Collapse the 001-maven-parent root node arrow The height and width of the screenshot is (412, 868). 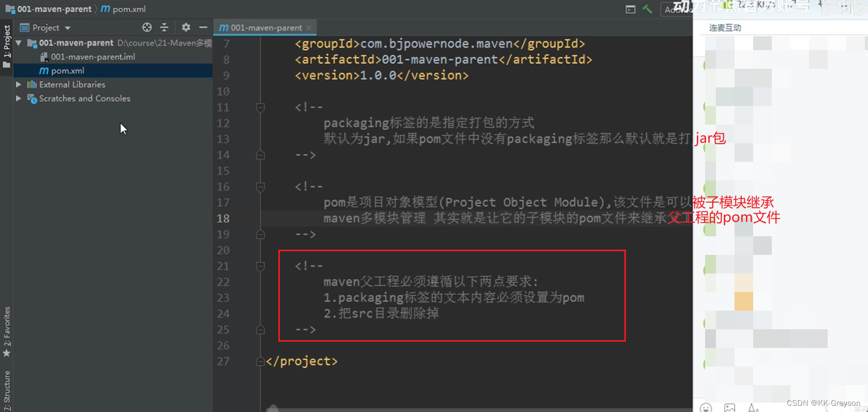[19, 43]
